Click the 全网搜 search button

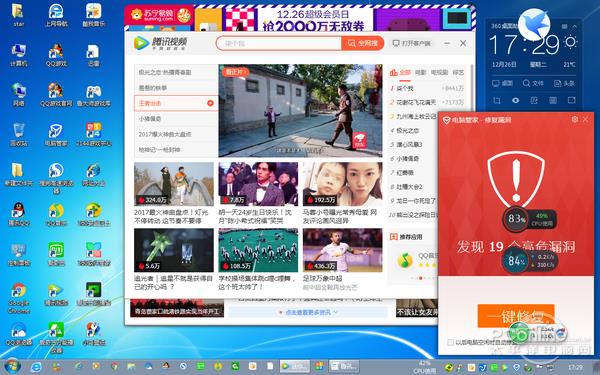coord(362,43)
